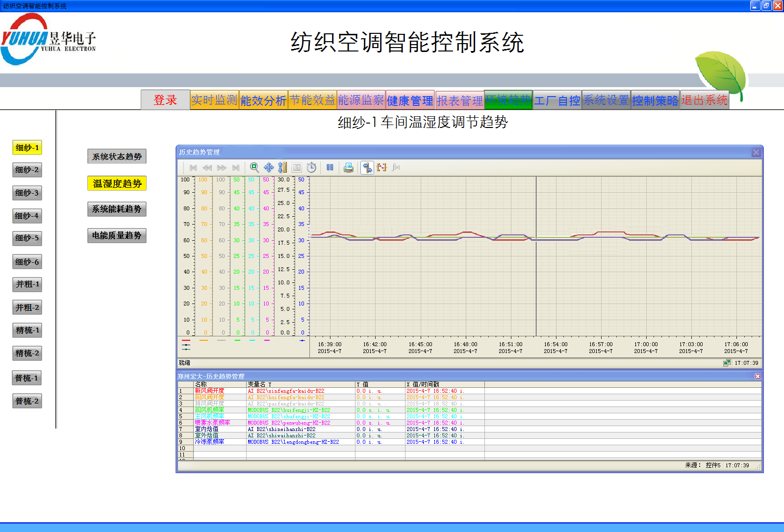
Task: Select workshop 细纱-5
Action: coord(27,239)
